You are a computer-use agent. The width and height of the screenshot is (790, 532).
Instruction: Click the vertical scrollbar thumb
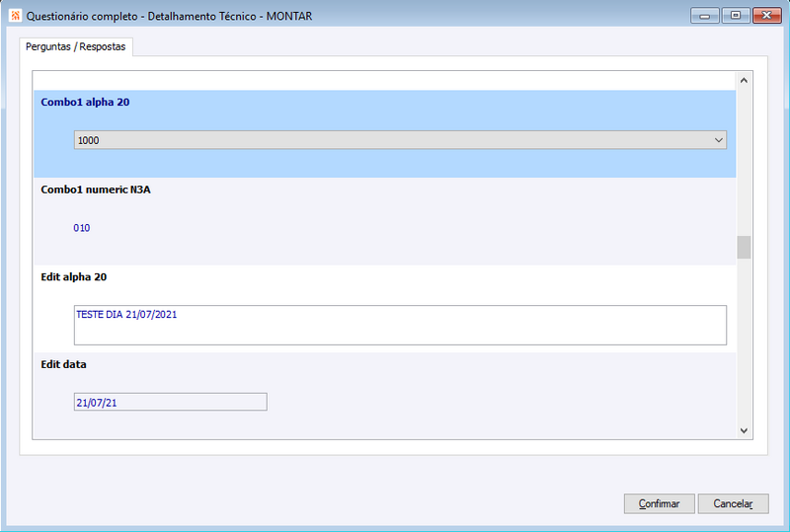coord(744,248)
